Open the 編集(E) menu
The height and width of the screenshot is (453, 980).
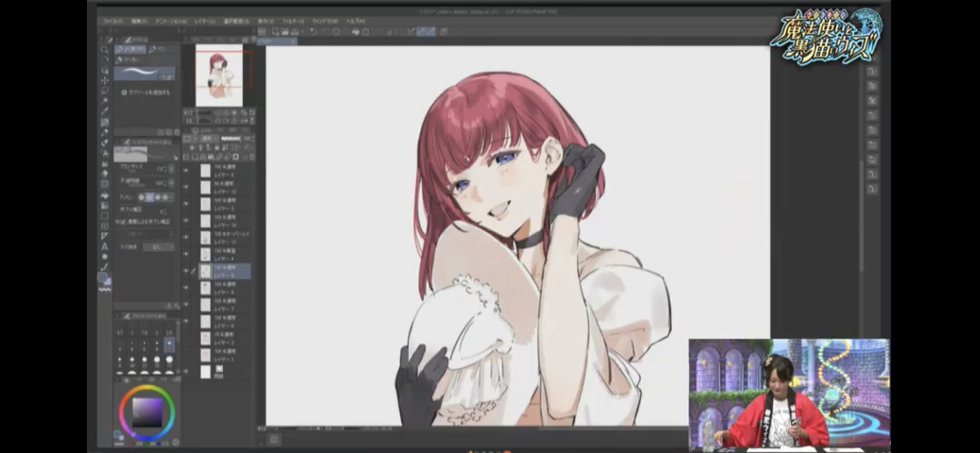tap(139, 22)
